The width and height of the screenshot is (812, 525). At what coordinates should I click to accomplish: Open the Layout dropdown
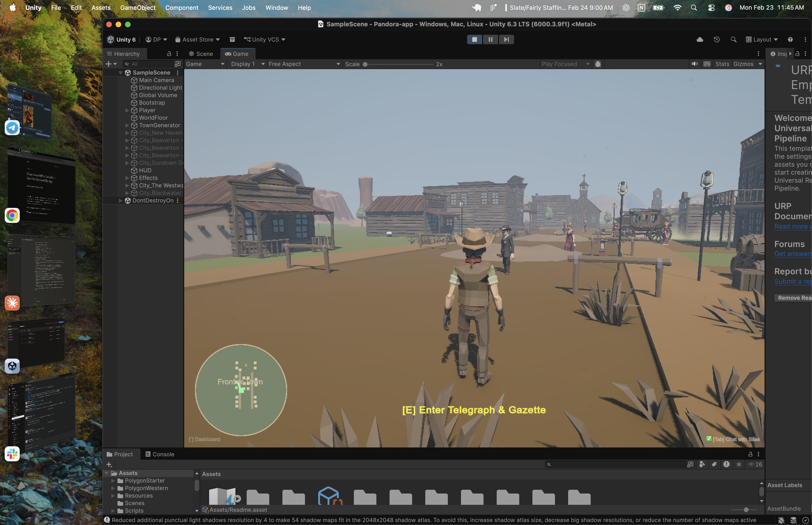pyautogui.click(x=762, y=39)
